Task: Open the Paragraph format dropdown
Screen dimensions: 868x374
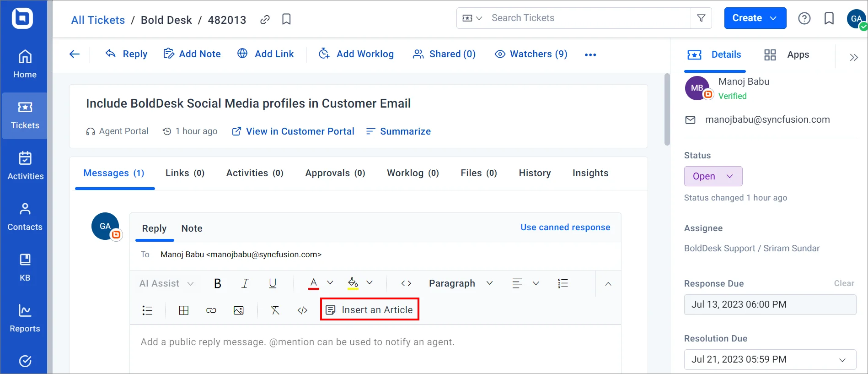Action: [461, 284]
